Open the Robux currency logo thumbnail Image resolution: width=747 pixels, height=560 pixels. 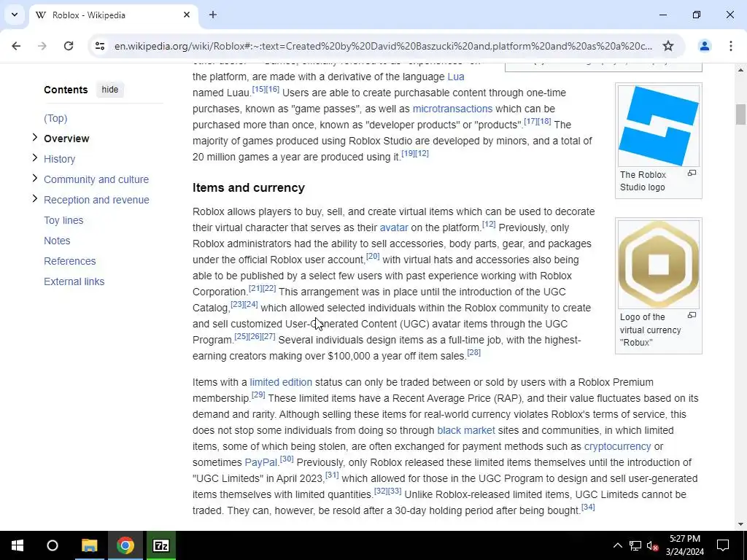(659, 264)
